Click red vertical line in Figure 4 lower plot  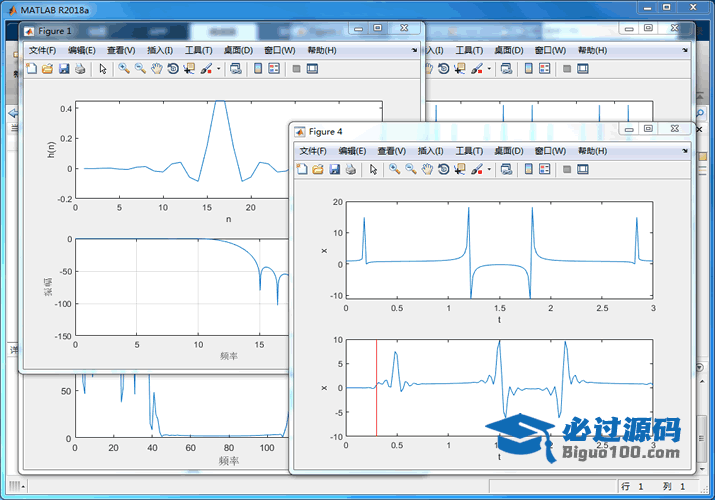(376, 400)
